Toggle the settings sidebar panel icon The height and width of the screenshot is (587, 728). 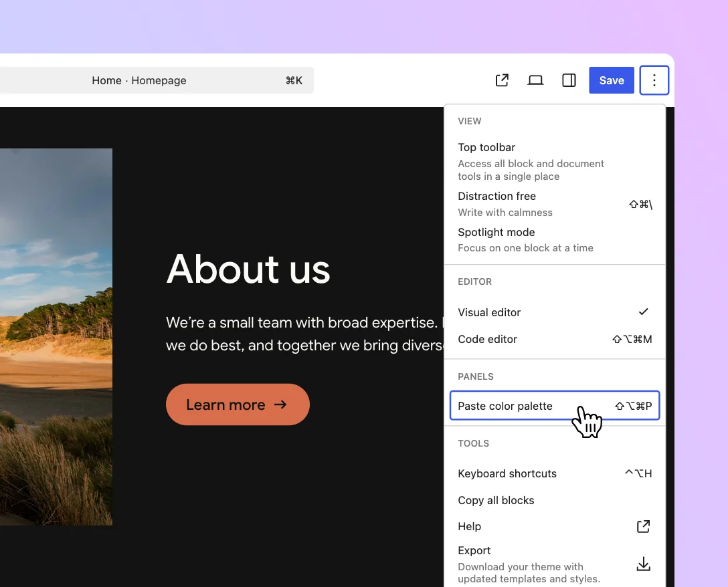point(569,80)
